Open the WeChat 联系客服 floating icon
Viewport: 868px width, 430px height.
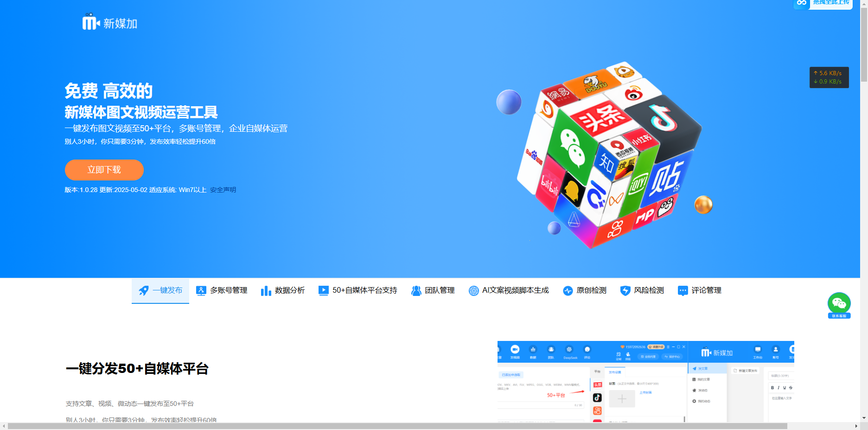click(x=839, y=305)
